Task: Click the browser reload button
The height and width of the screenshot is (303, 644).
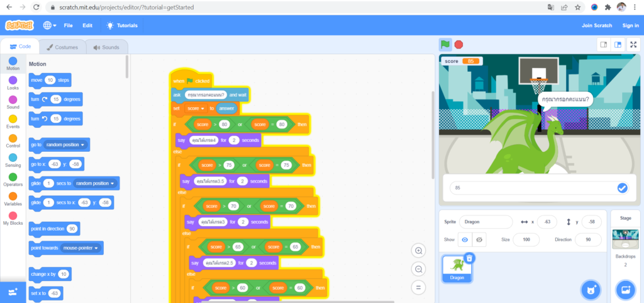Action: tap(36, 7)
